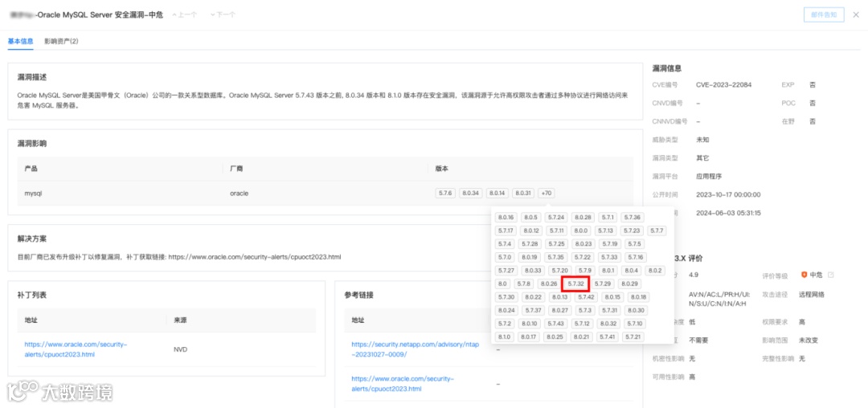Viewport: 868px width, 408px height.
Task: Click the 8.1.0 version tag
Action: (505, 337)
